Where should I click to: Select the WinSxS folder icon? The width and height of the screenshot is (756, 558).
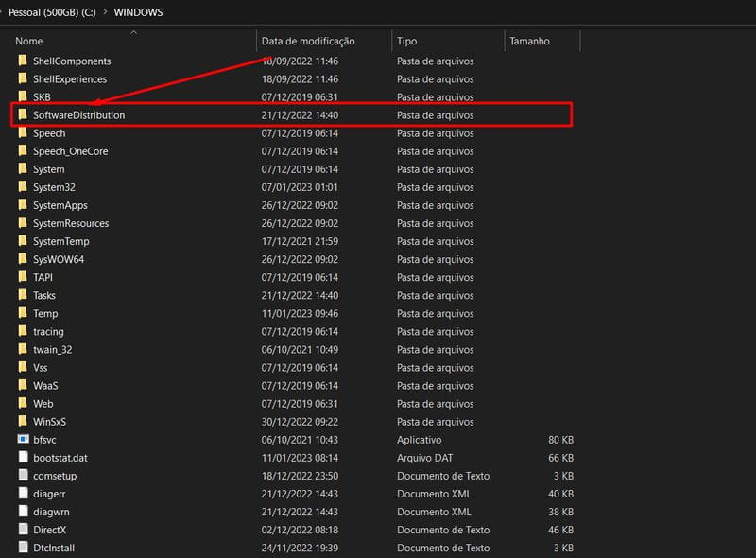point(23,421)
